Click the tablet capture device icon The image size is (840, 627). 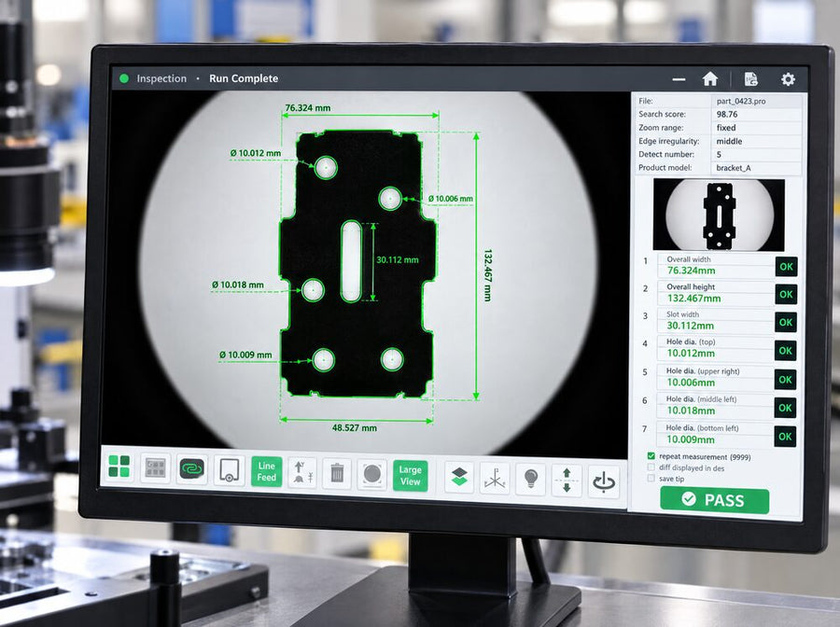click(230, 470)
